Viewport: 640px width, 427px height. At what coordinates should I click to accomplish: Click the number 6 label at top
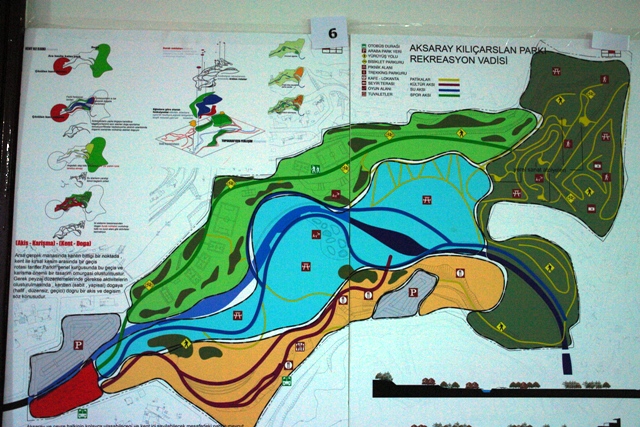pos(329,31)
